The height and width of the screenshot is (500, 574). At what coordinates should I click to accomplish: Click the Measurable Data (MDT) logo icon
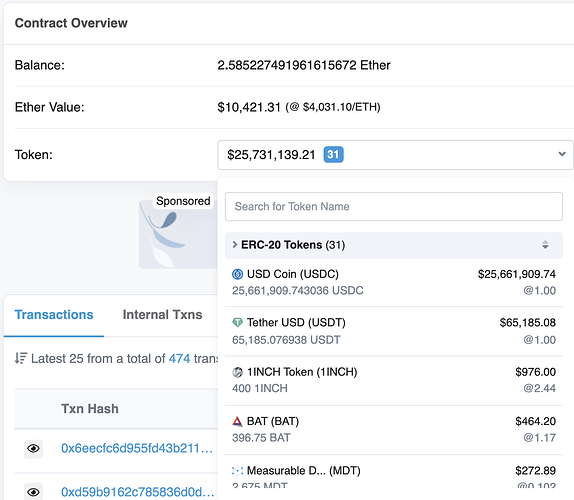coord(238,471)
